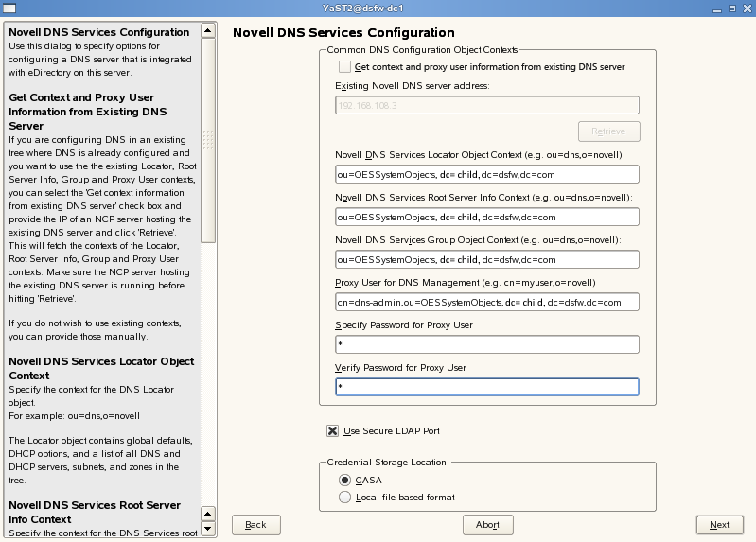Select Local file based format option
Image resolution: width=756 pixels, height=542 pixels.
click(x=344, y=497)
